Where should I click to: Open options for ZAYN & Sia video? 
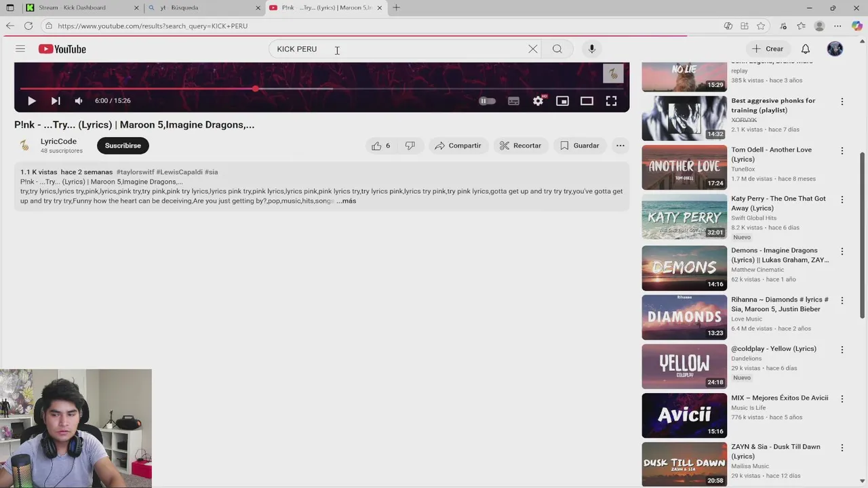tap(842, 448)
